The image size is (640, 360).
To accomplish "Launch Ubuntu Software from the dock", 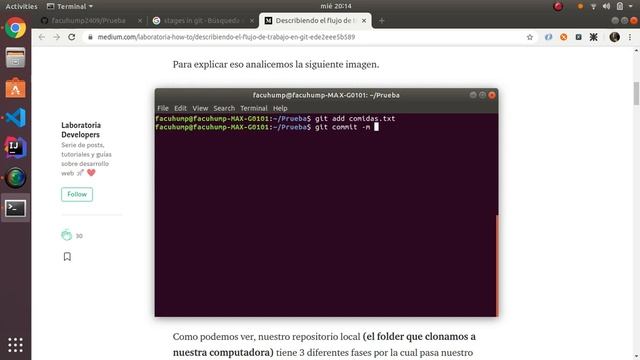I will pos(16,88).
